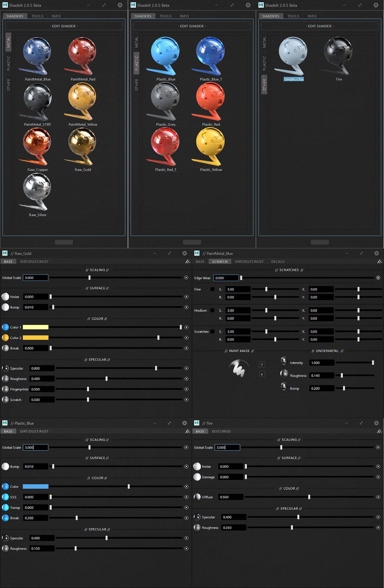
Task: Click orange Color 2 swatch in Raw_Gold
Action: point(36,337)
